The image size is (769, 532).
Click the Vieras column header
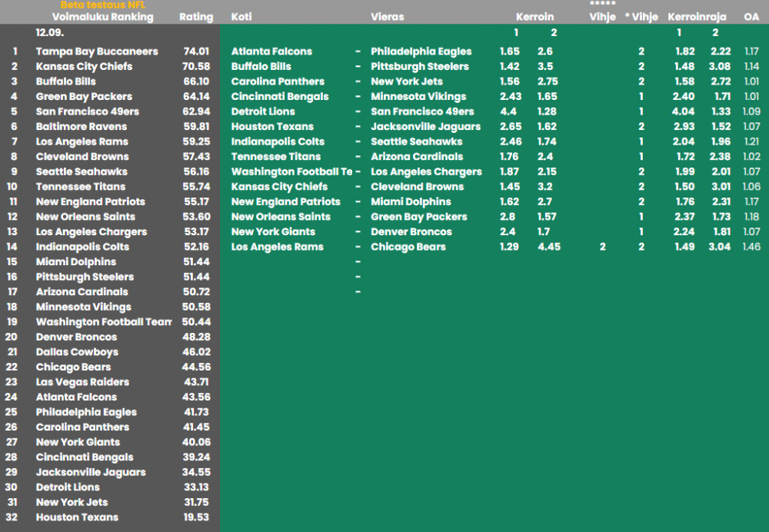pyautogui.click(x=388, y=17)
